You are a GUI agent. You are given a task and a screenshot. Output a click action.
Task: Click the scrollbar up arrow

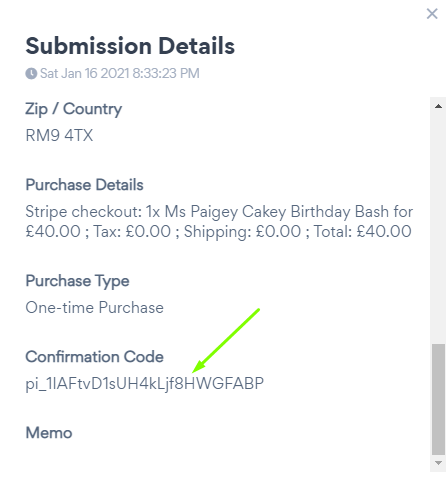coord(438,106)
